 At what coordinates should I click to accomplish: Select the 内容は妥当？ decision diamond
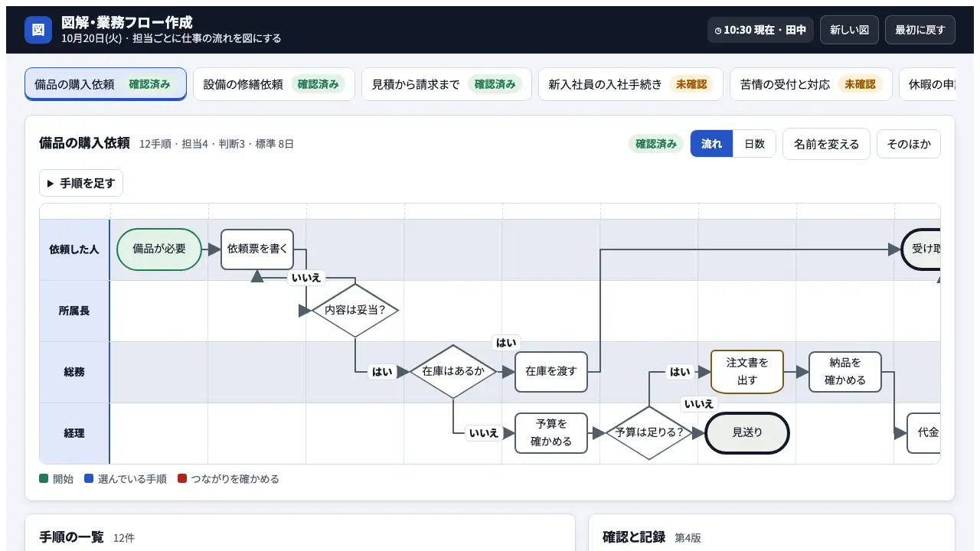point(355,311)
